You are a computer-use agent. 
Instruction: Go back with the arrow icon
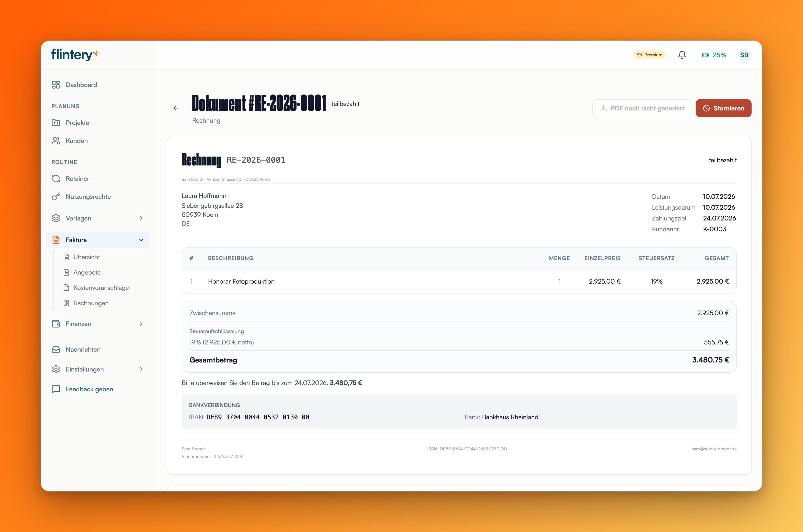[x=176, y=108]
